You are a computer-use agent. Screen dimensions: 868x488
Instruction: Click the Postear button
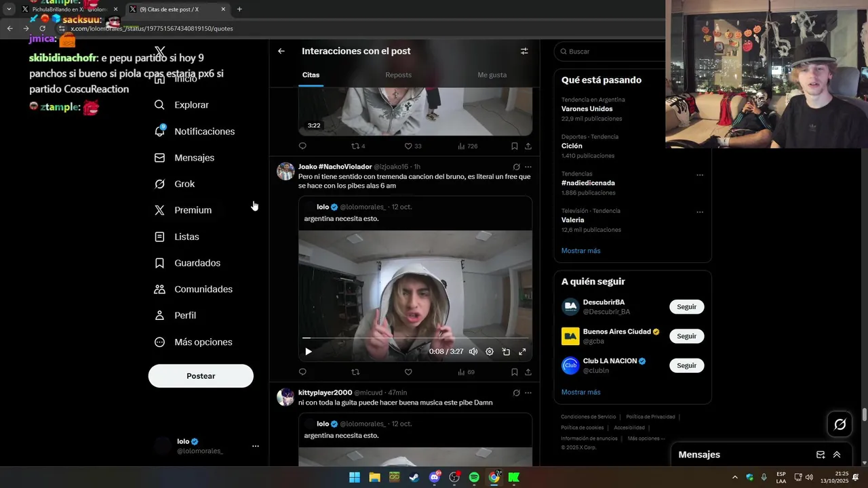tap(201, 376)
